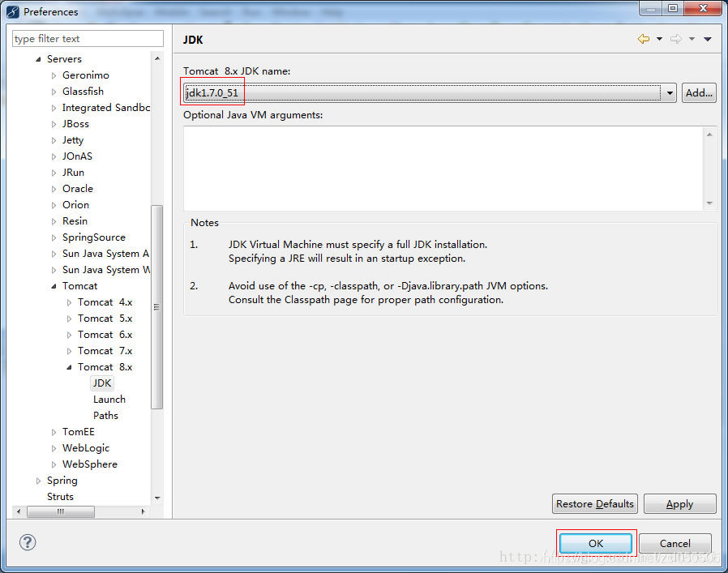Image resolution: width=728 pixels, height=573 pixels.
Task: Expand the Jetty node
Action: click(54, 141)
